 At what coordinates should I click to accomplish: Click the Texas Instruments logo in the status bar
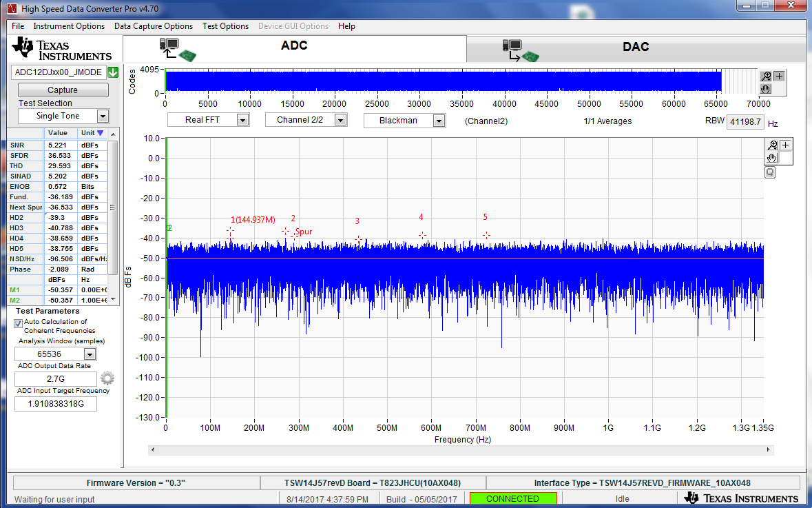[741, 498]
